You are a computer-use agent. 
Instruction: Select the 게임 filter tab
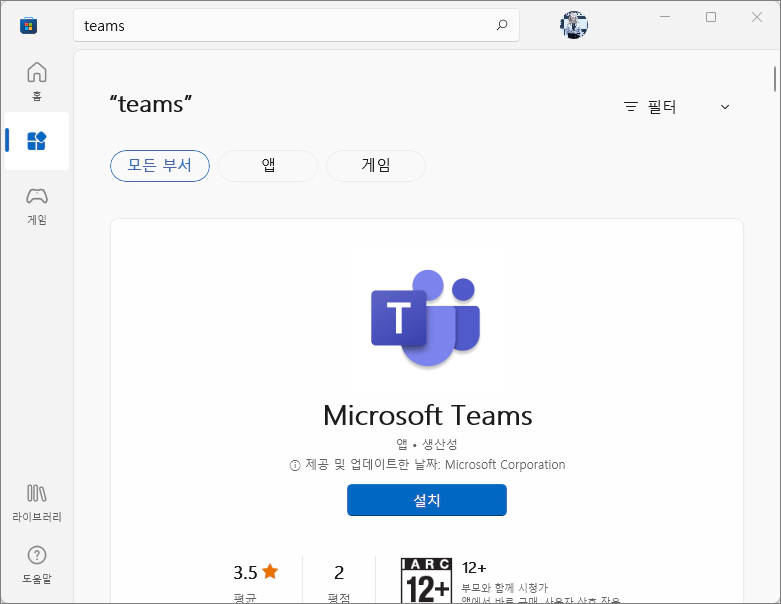tap(376, 166)
